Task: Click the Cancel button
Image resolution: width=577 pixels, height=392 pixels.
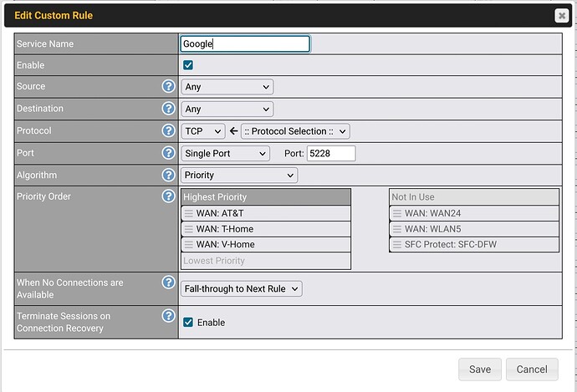Action: pyautogui.click(x=532, y=369)
